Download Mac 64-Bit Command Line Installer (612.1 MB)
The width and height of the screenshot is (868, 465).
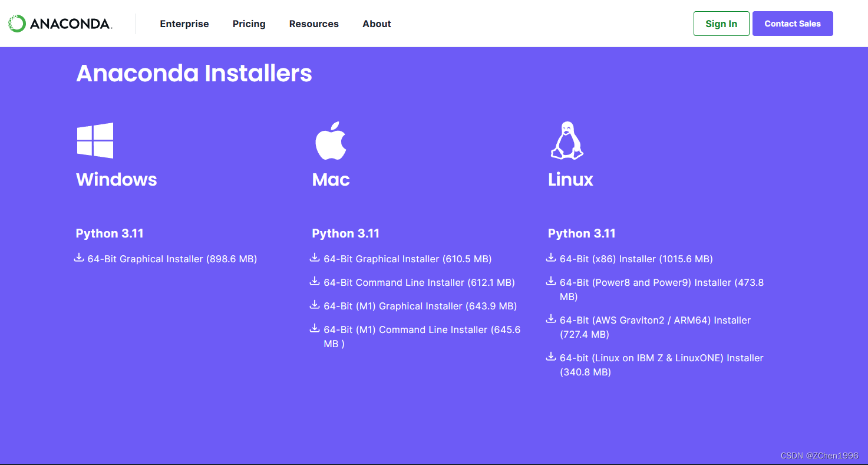point(419,282)
